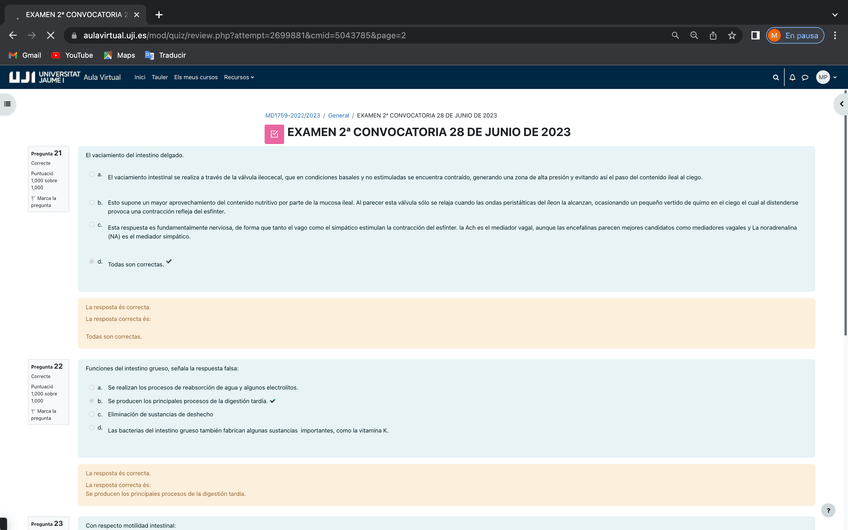
Task: Stop page loading with the X button
Action: tap(49, 35)
